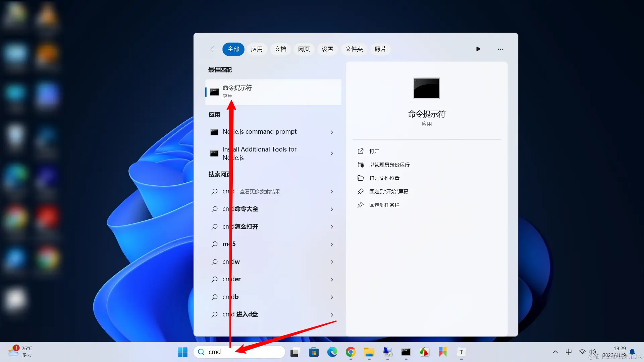Image resolution: width=644 pixels, height=362 pixels.
Task: Click the back arrow in the search panel
Action: pyautogui.click(x=213, y=49)
